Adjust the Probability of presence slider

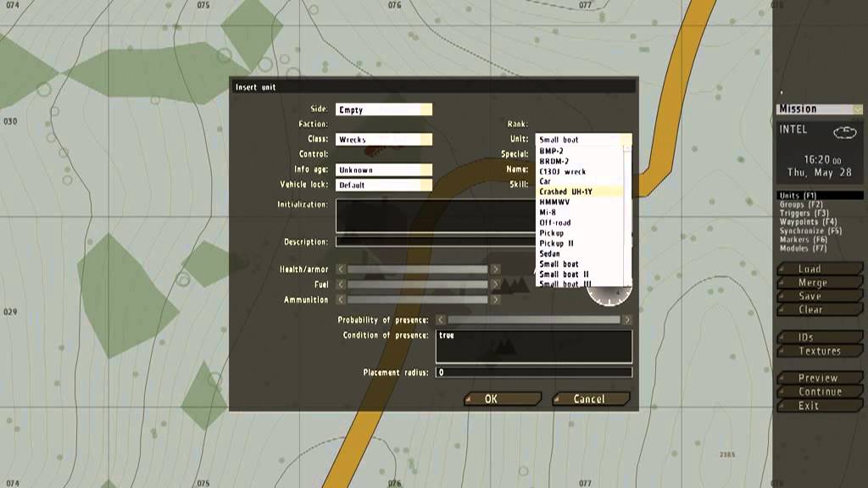point(534,319)
